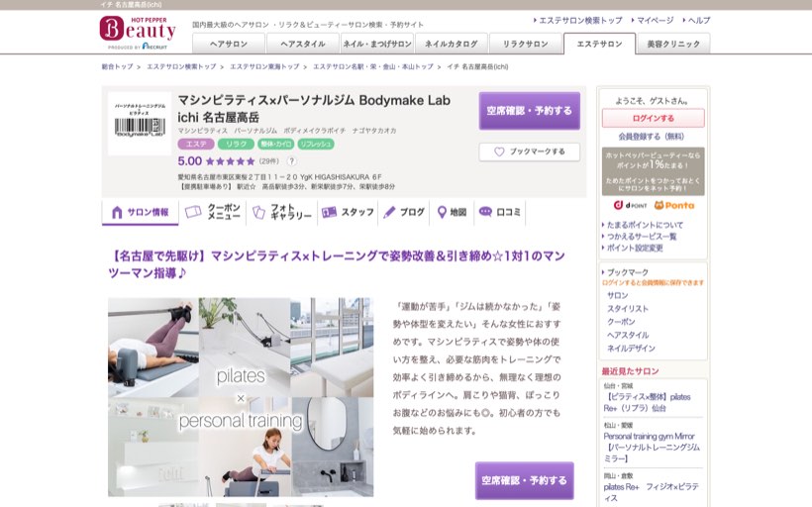Viewport: 812px width, 507px height.
Task: Click ネイルデザイン bookmark link
Action: [631, 349]
